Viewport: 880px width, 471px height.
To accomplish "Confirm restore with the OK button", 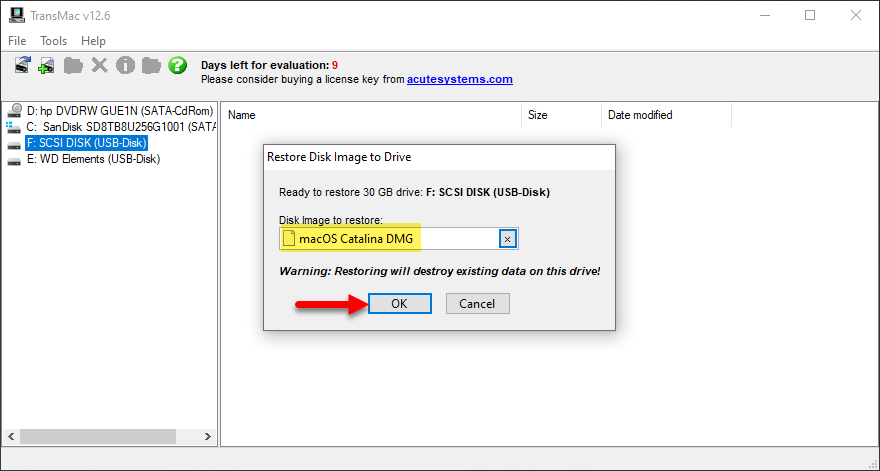I will click(400, 304).
